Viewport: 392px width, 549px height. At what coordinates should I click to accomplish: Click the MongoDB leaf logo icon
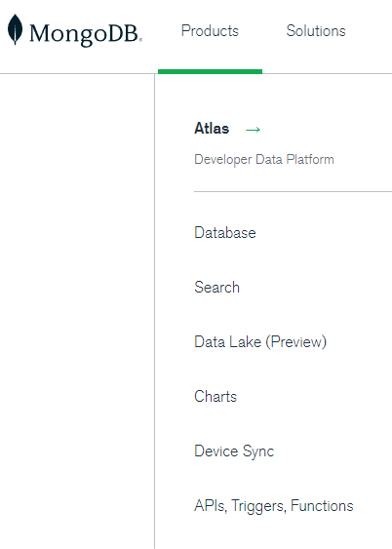click(15, 30)
